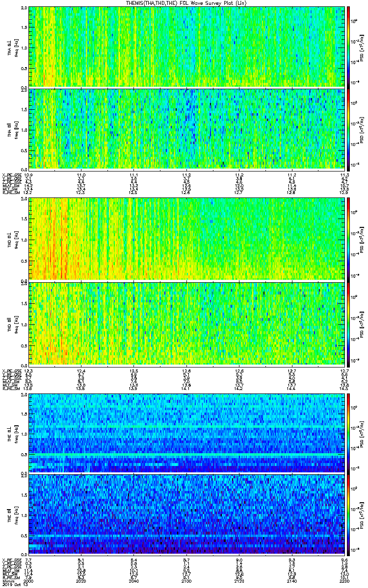The height and width of the screenshot is (588, 368).
Task: Click the X_RE_GSE row label under THE
Action: click(11, 560)
